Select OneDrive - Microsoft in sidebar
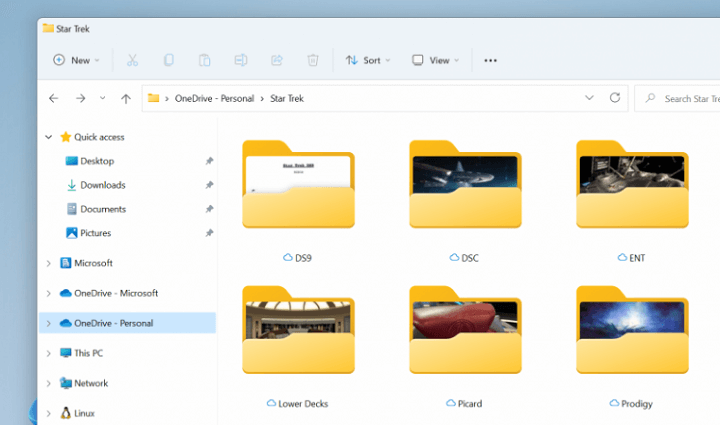Screen dimensions: 720x425 116,293
